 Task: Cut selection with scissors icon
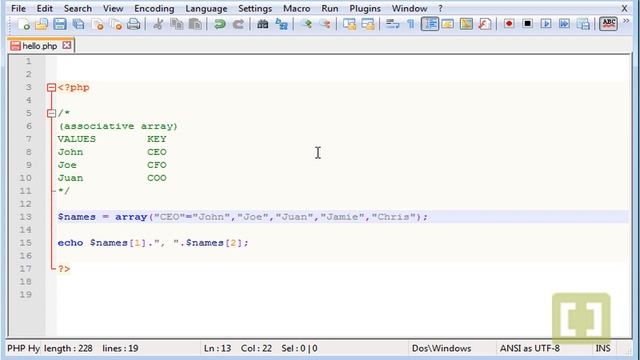click(x=158, y=24)
